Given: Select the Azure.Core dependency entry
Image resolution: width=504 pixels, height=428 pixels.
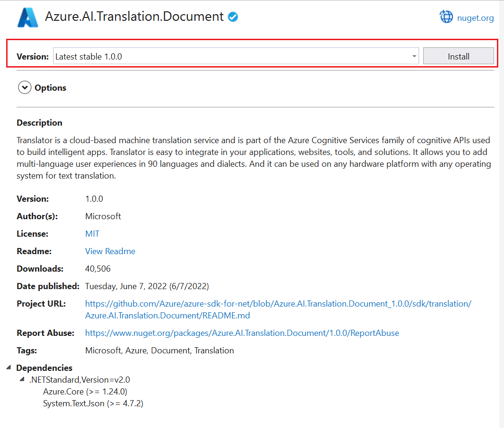Looking at the screenshot, I should coord(85,391).
